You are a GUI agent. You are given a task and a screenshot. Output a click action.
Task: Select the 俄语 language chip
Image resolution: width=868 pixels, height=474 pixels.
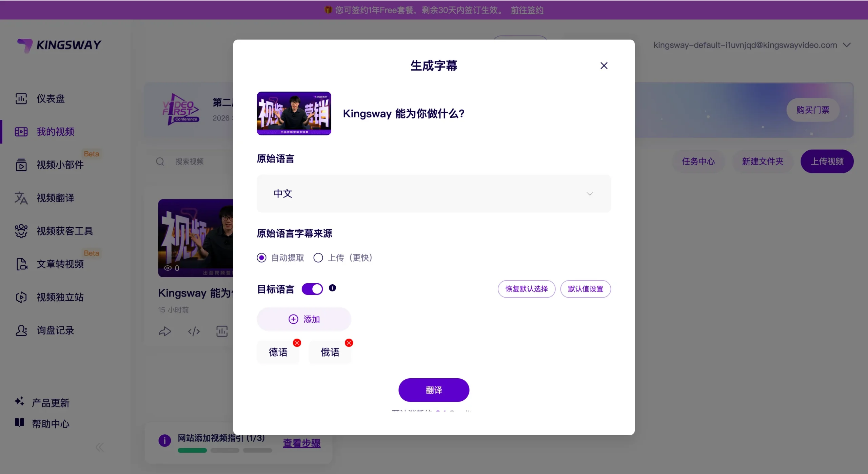tap(330, 352)
